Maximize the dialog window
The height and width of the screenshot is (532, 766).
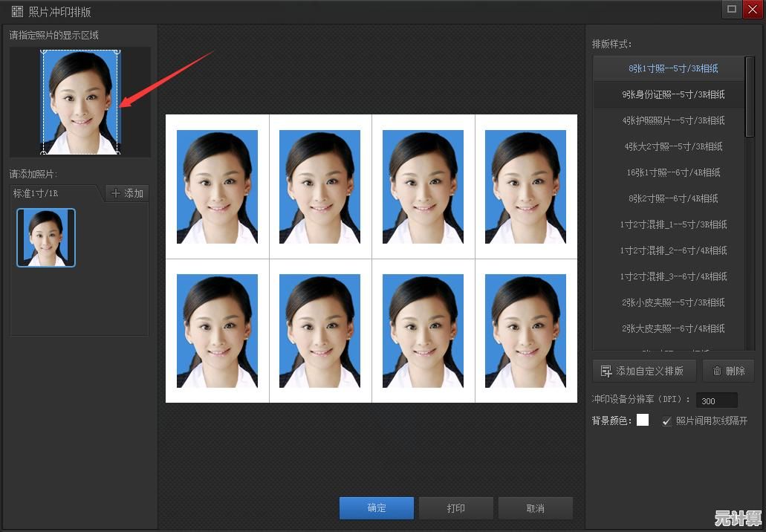[731, 9]
